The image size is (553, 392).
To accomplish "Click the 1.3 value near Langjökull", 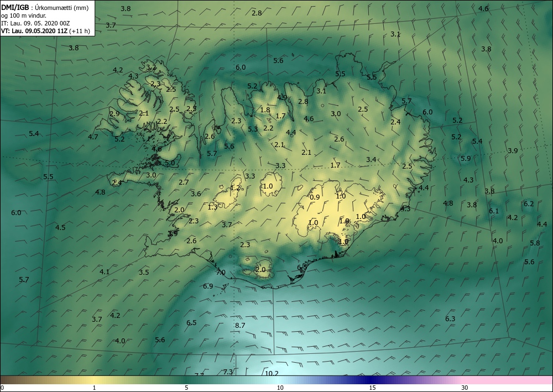I will coord(212,207).
